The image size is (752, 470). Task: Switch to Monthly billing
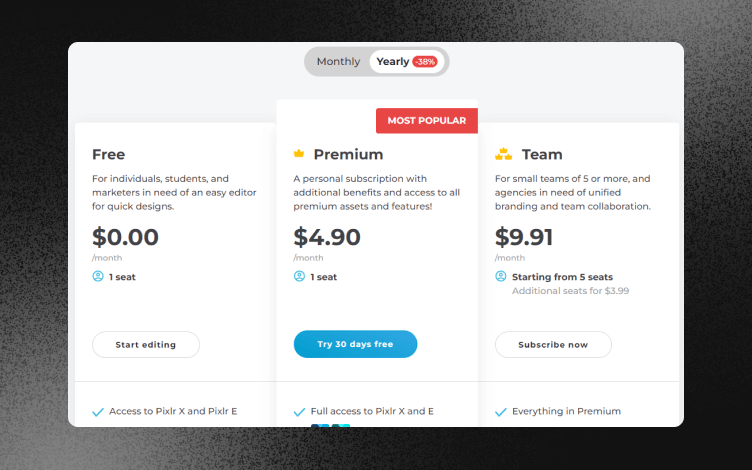338,62
